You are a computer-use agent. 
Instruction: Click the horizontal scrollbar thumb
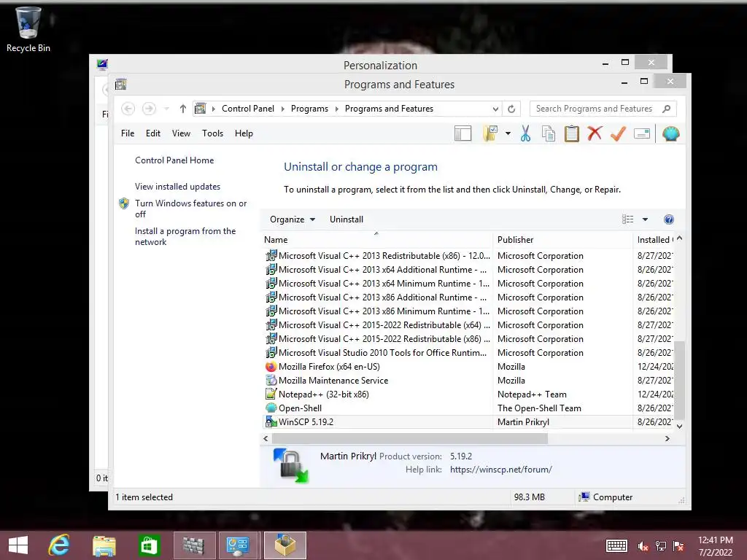(410, 438)
